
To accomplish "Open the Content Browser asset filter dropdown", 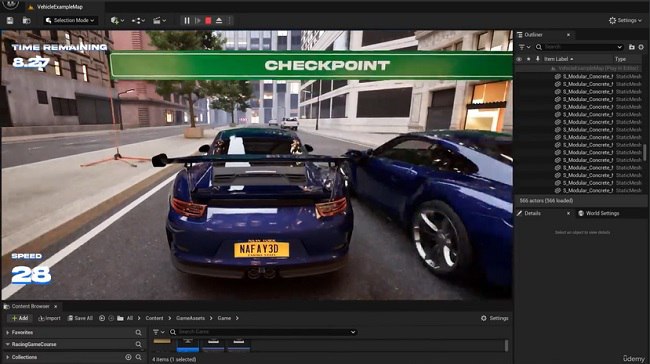I will tap(158, 332).
